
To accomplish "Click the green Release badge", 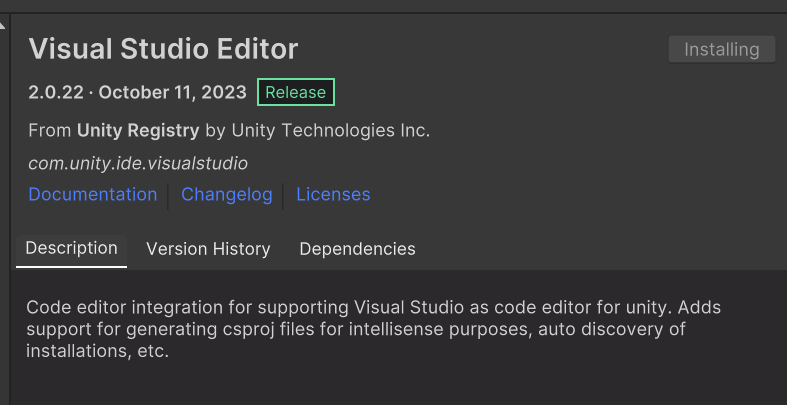I will pos(295,92).
